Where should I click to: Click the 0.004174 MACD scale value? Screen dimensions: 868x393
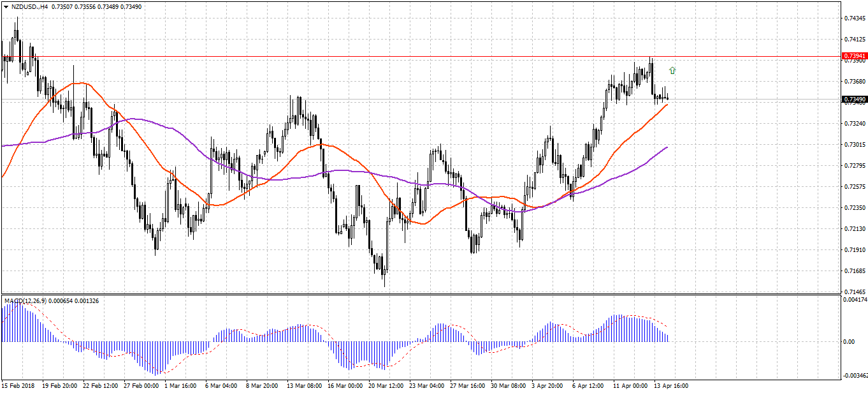pyautogui.click(x=854, y=299)
